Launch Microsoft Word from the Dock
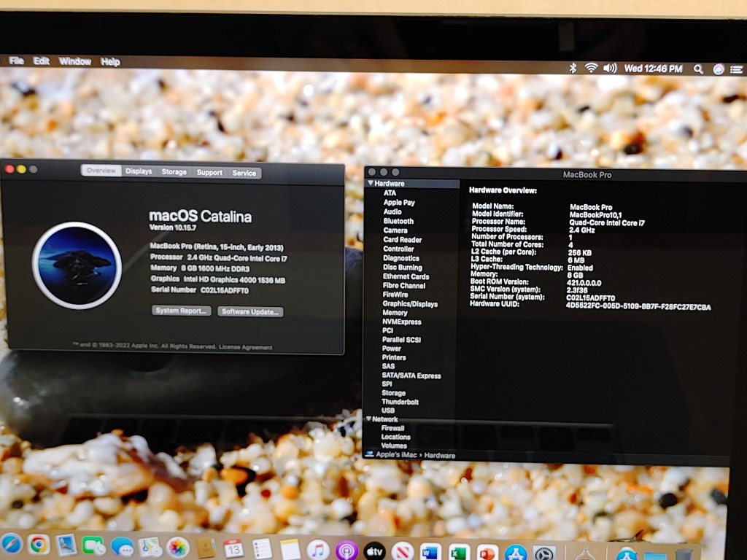747x560 pixels. (x=430, y=553)
